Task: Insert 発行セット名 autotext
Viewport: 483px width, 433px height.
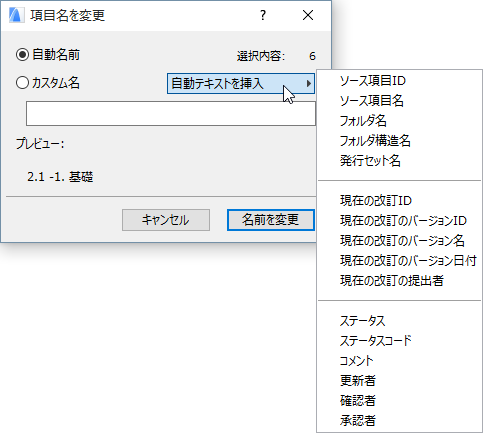Action: (x=399, y=161)
